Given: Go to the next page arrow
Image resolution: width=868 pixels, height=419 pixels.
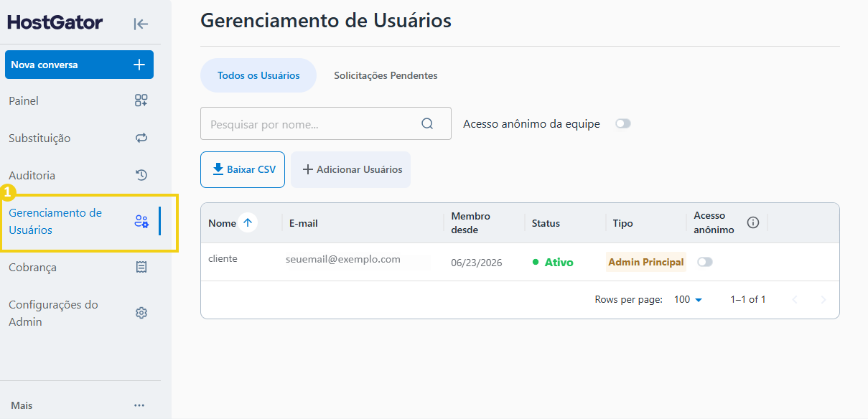Looking at the screenshot, I should point(823,300).
